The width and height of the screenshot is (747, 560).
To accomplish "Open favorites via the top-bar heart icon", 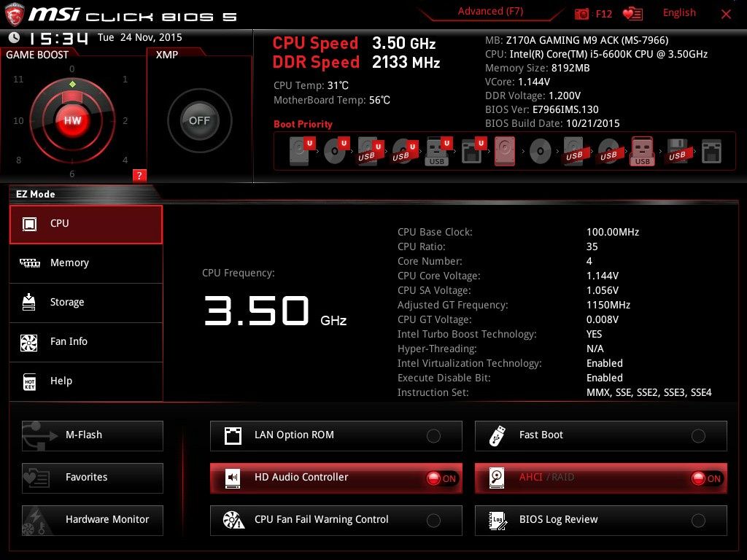I will (632, 14).
